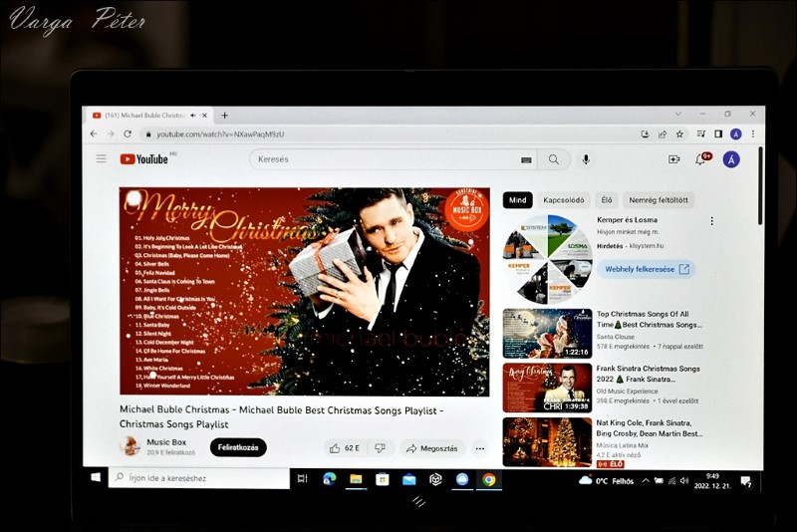Open Task View on the taskbar
The image size is (797, 532).
303,478
